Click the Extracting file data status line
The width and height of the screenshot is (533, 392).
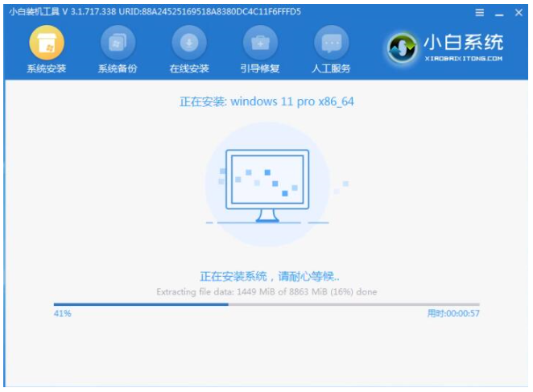[266, 291]
